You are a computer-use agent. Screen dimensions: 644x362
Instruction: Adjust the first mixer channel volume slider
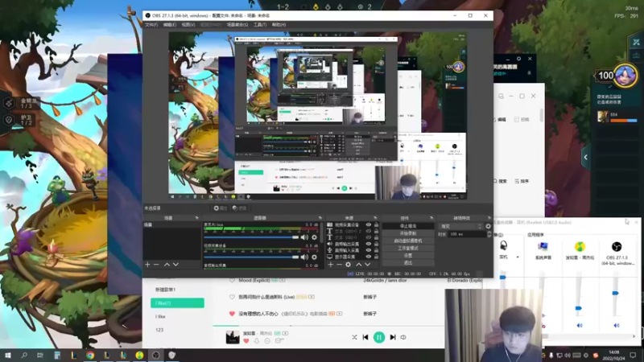(x=251, y=237)
